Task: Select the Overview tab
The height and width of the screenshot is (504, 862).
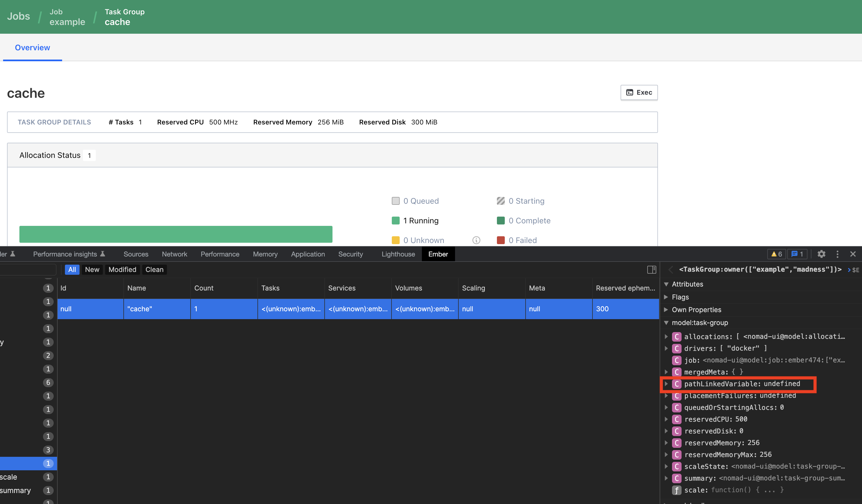Action: coord(32,47)
